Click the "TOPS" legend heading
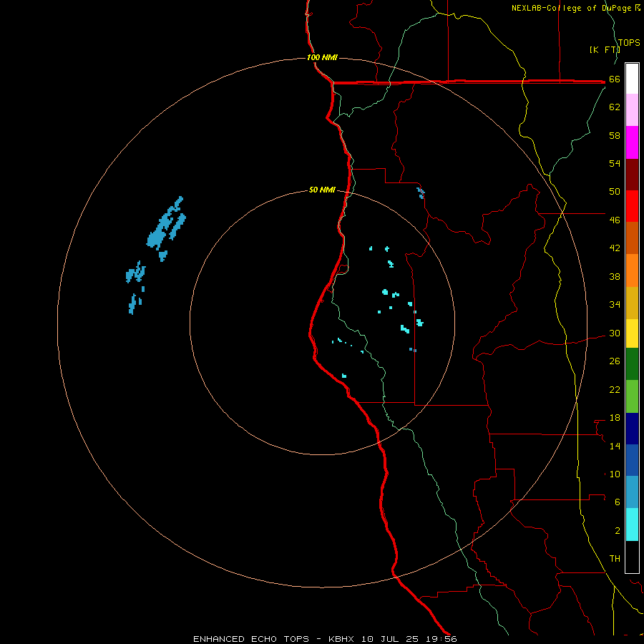644x644 pixels. coord(629,43)
